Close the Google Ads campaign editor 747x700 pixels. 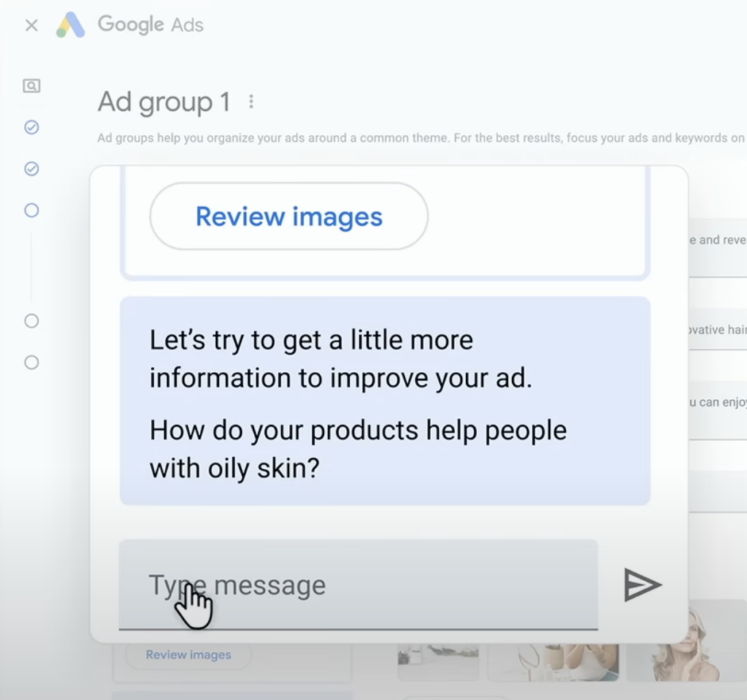[31, 26]
